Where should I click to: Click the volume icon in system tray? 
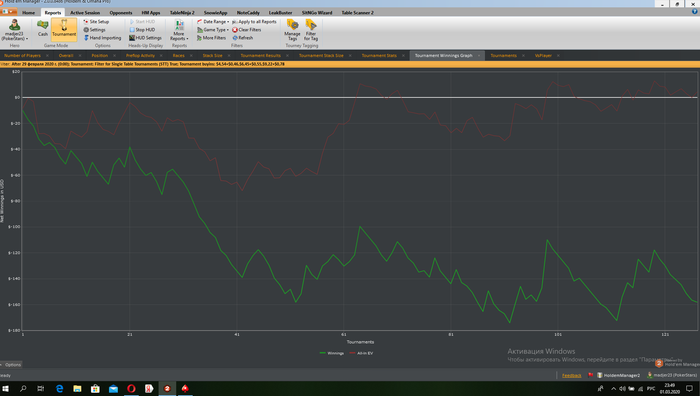(x=622, y=388)
